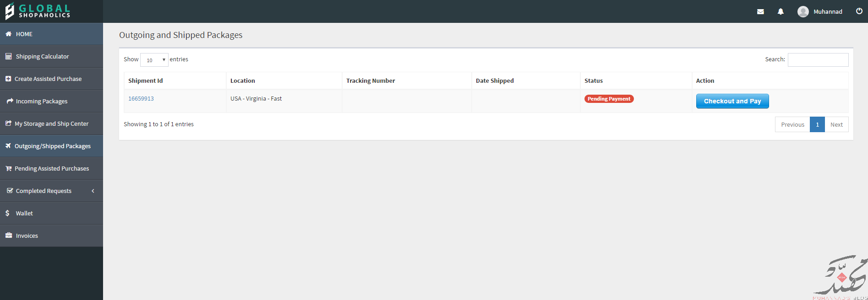The height and width of the screenshot is (300, 868).
Task: Click the power logout icon
Action: pyautogui.click(x=859, y=11)
